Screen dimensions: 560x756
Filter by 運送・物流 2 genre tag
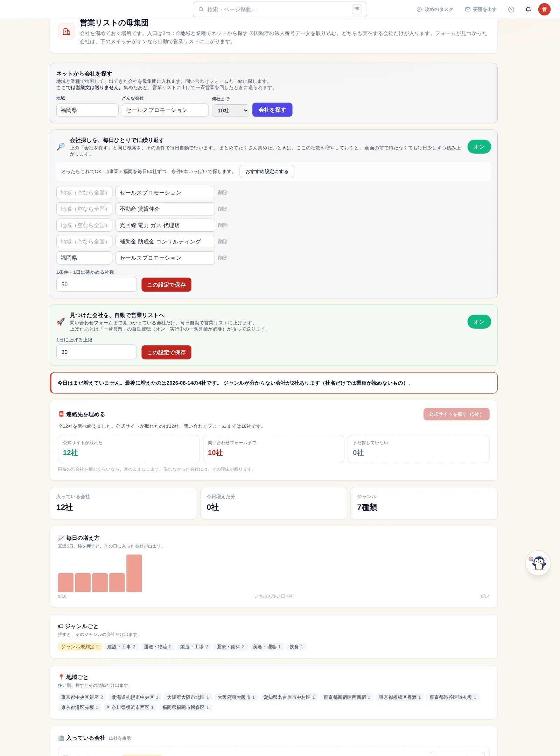point(157,646)
